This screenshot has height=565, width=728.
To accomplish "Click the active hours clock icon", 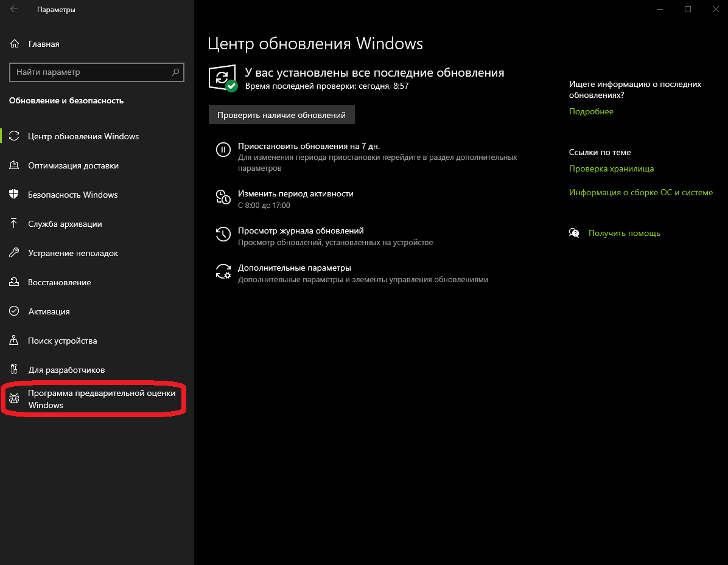I will [223, 197].
